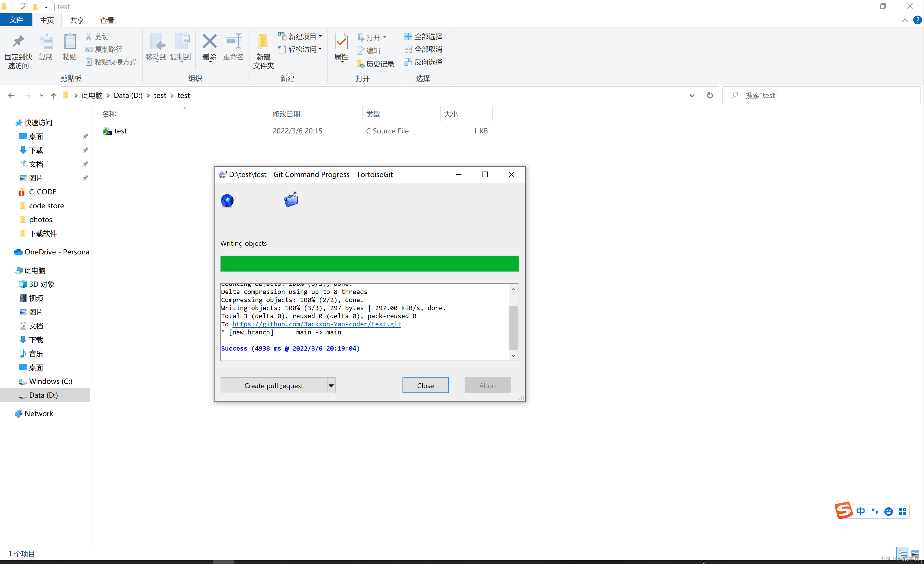Open dropdown arrow next to Create pull request
This screenshot has width=924, height=564.
pyautogui.click(x=331, y=386)
